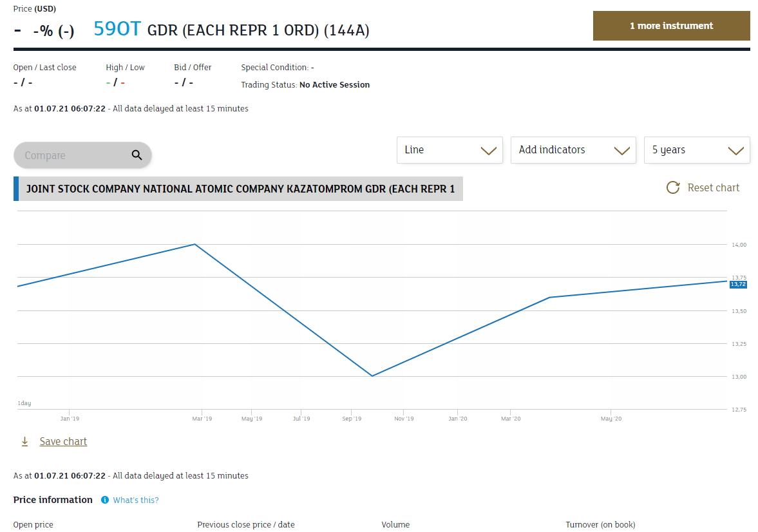Click the 'Special Condition' label
Viewport: 758px width, 532px height.
(x=274, y=67)
